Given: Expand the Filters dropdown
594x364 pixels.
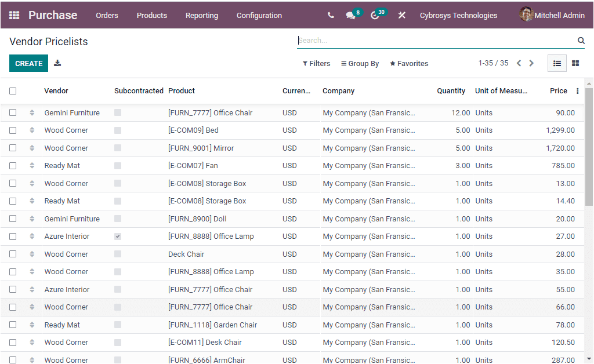Looking at the screenshot, I should click(316, 63).
